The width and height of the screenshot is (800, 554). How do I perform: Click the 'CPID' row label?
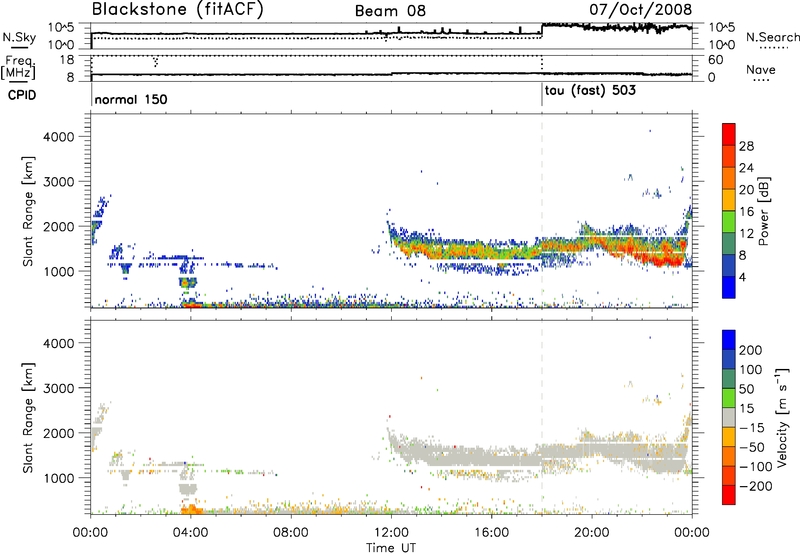click(22, 95)
